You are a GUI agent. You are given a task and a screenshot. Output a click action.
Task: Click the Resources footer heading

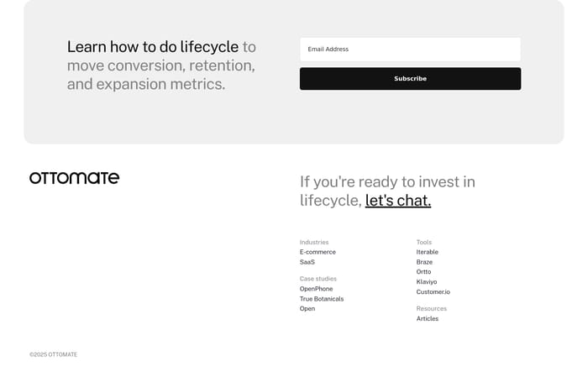432,308
